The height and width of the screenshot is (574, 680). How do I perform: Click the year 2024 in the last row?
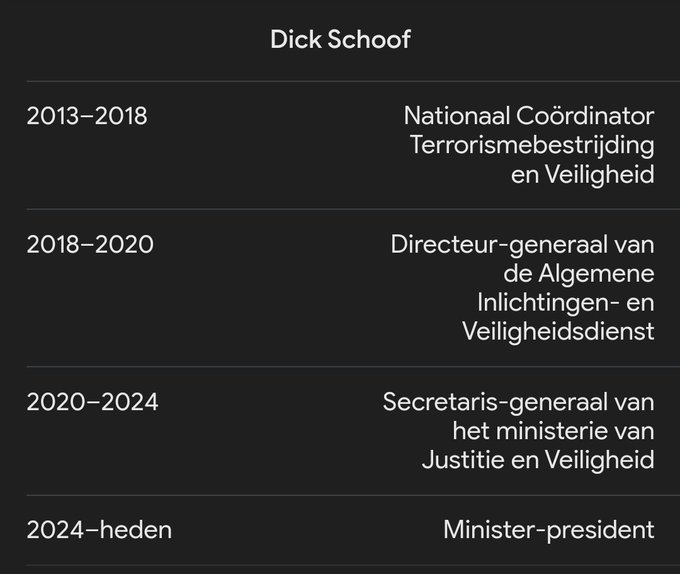pyautogui.click(x=56, y=530)
